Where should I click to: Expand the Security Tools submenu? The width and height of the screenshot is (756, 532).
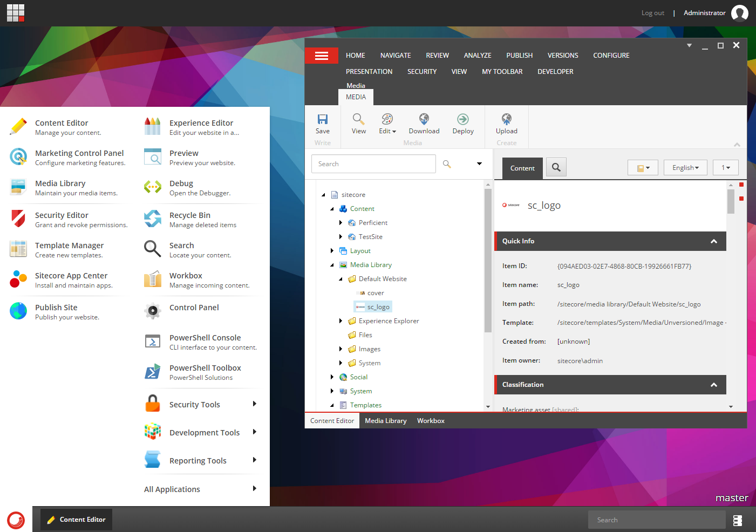[x=255, y=404]
